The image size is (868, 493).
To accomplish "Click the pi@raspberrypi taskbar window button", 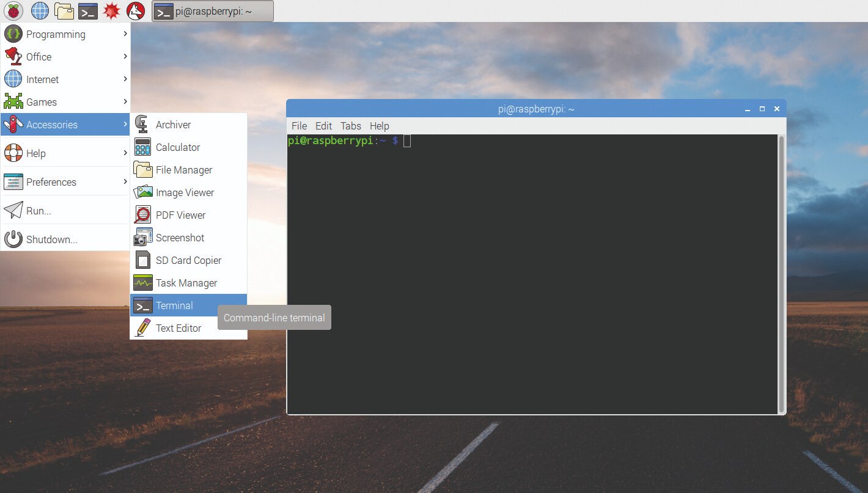I will point(212,11).
